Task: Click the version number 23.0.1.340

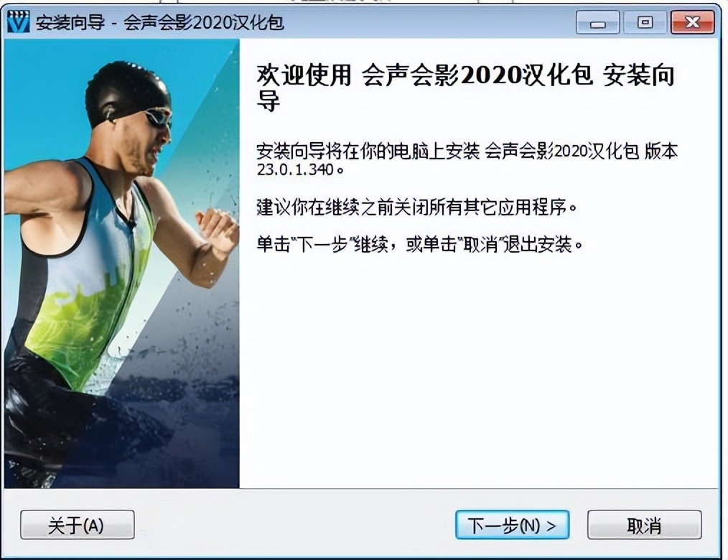Action: click(295, 169)
